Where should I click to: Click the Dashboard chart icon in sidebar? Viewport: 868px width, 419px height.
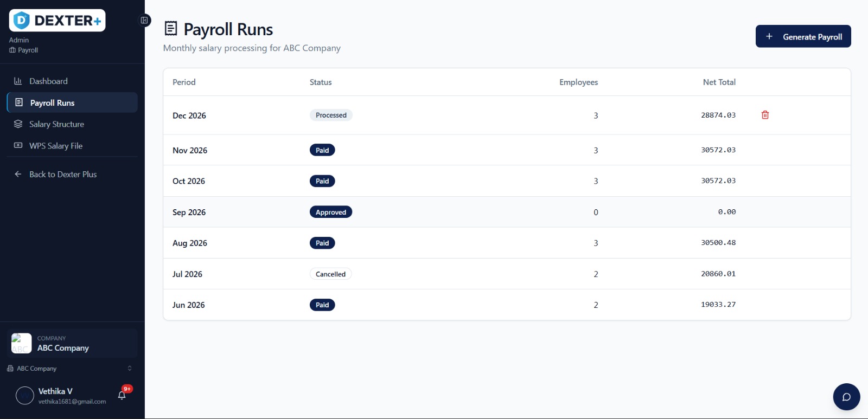tap(18, 81)
